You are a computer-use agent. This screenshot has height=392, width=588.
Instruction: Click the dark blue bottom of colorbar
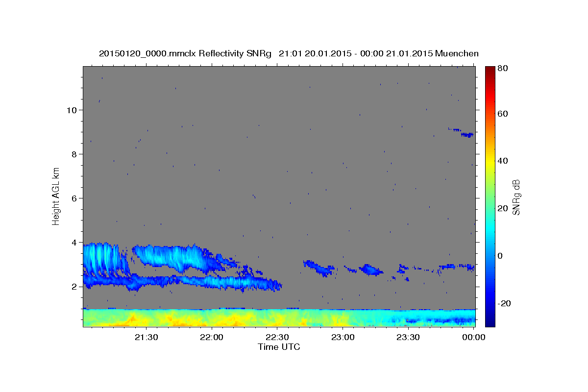pos(490,322)
